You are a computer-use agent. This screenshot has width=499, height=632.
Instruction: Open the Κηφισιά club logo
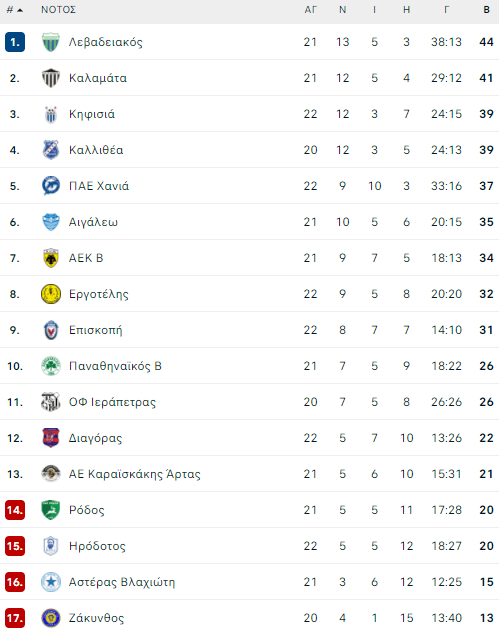coord(51,114)
